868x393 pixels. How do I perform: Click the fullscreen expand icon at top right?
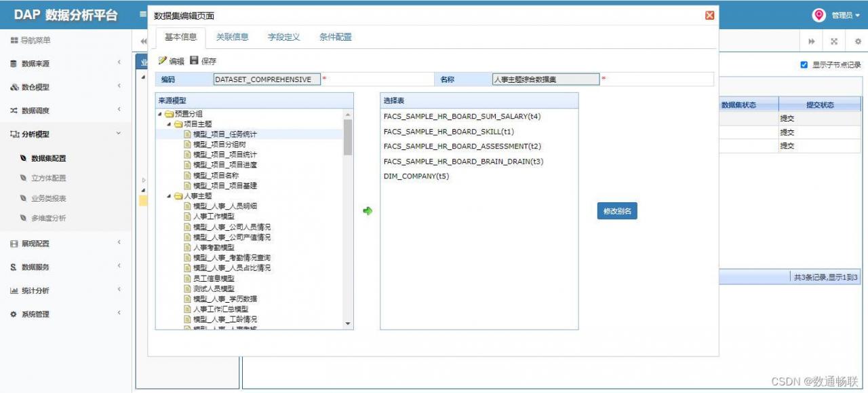pyautogui.click(x=834, y=41)
